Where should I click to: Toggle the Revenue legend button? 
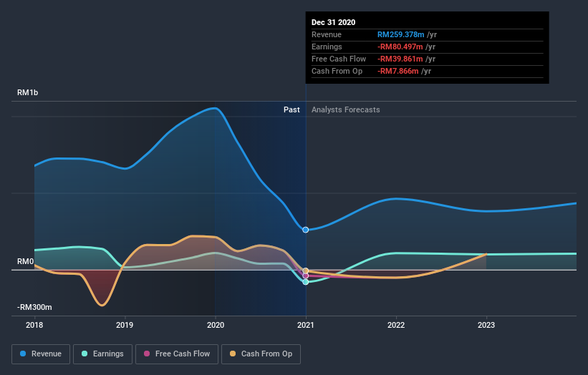coord(41,354)
